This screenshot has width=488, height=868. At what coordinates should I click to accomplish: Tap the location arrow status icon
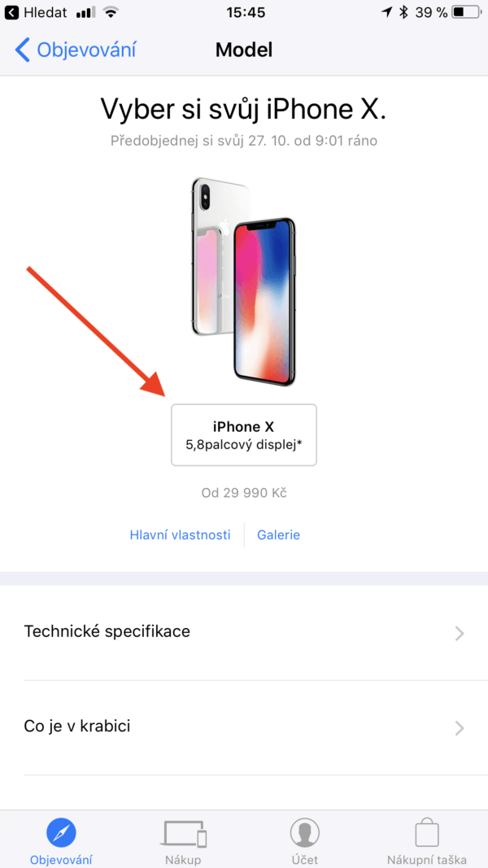(x=387, y=11)
